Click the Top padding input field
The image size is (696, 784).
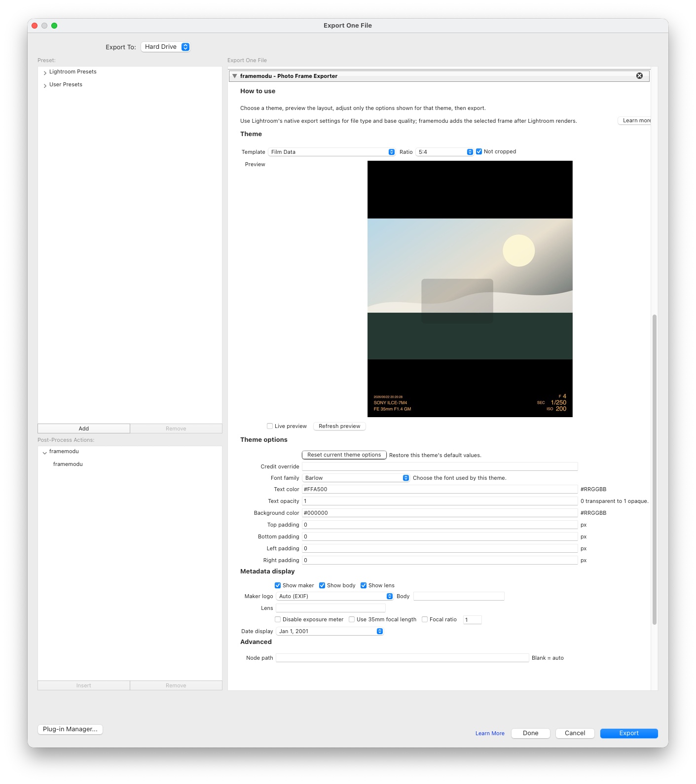[x=440, y=525]
